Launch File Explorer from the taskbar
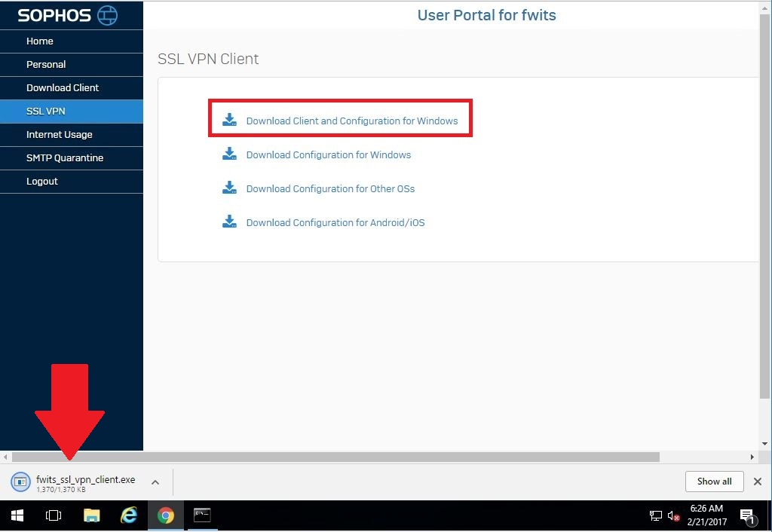The image size is (772, 532). [91, 515]
